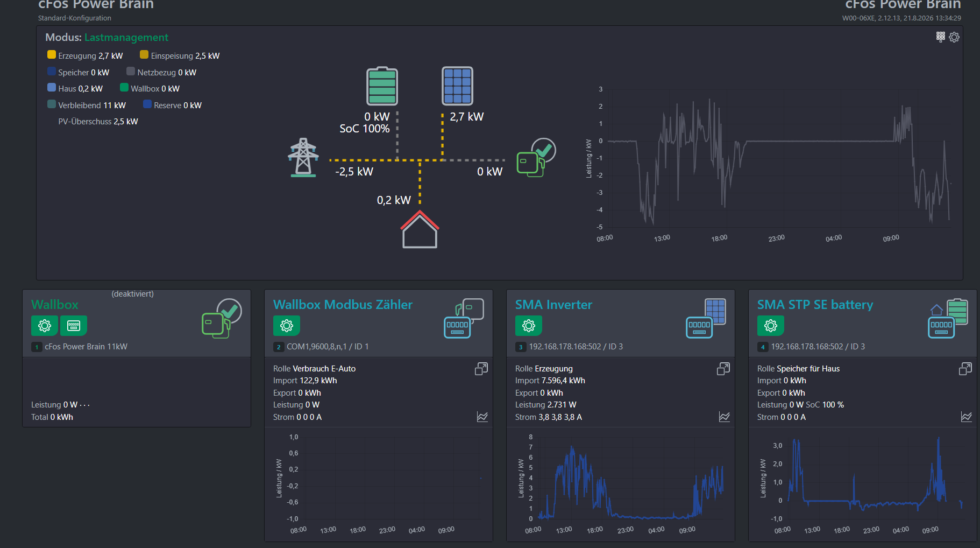Open SMA STP SE battery settings gear
This screenshot has width=980, height=548.
(x=771, y=325)
